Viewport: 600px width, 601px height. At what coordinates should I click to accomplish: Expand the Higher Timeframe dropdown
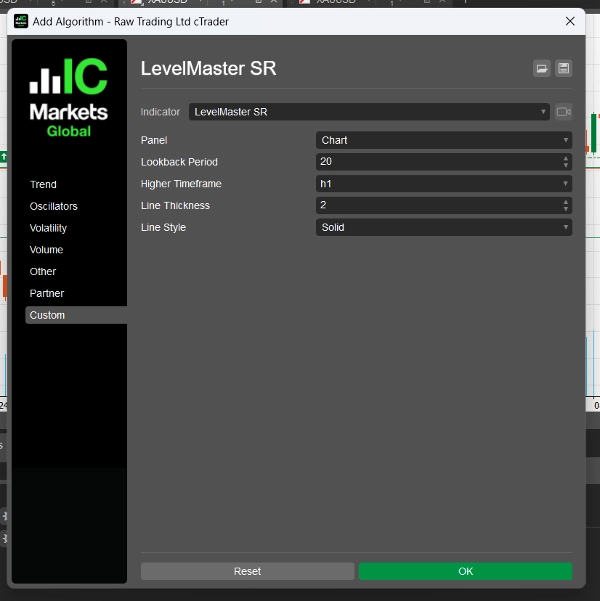tap(443, 184)
